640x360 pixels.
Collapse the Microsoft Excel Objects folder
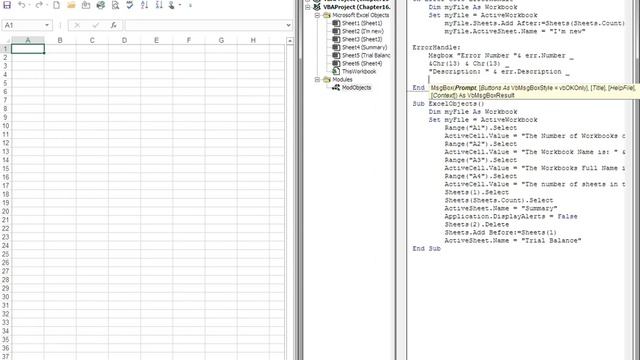pos(317,15)
